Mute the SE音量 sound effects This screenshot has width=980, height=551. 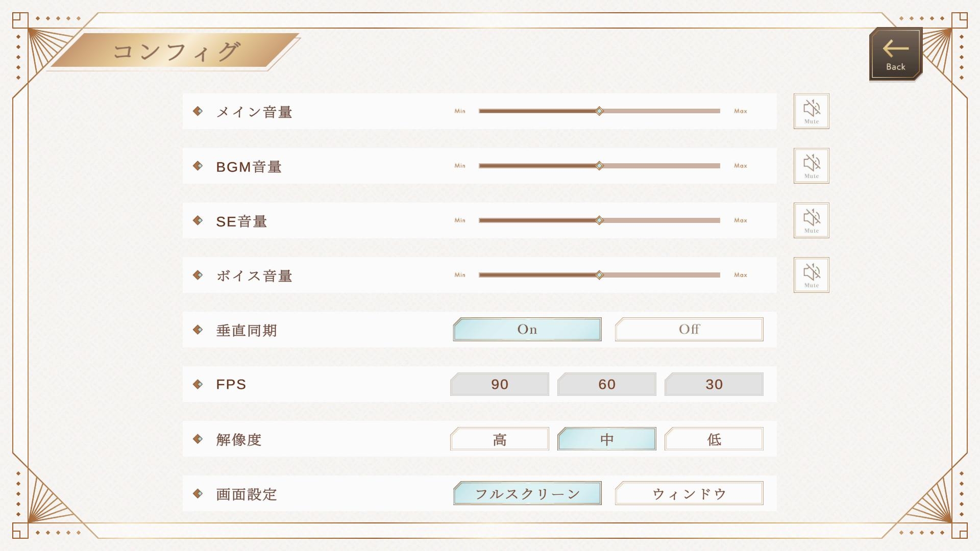click(811, 220)
